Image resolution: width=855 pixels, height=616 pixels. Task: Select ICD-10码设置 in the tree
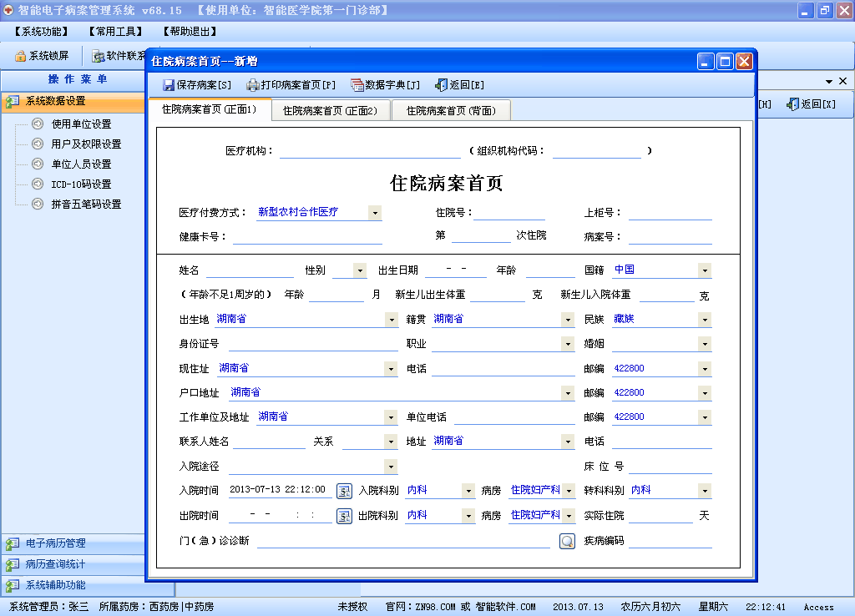pyautogui.click(x=81, y=184)
